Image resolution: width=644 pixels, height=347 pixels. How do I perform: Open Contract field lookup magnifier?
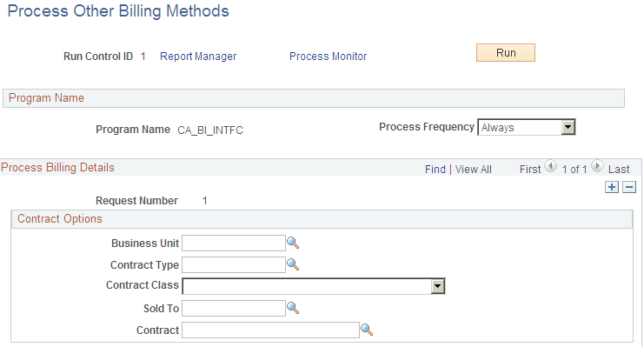[x=367, y=330]
